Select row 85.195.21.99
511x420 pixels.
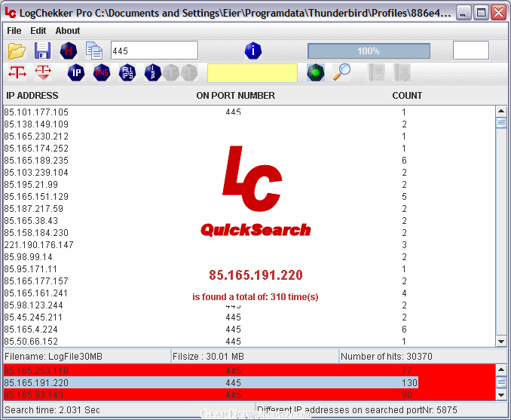[249, 185]
